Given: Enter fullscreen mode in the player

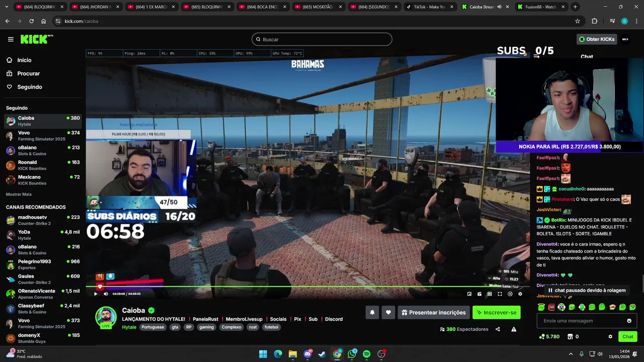Looking at the screenshot, I should point(500,294).
